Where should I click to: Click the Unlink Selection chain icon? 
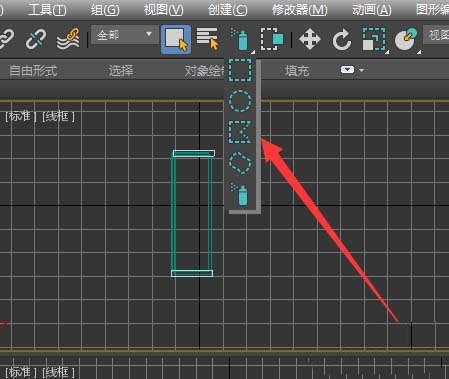[x=35, y=39]
